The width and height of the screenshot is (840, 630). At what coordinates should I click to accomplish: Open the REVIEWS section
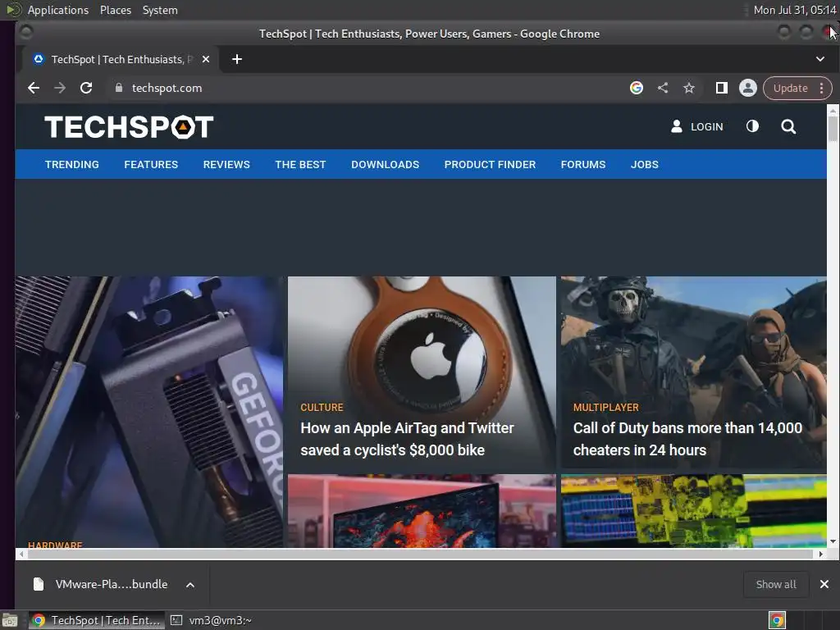[x=226, y=164]
